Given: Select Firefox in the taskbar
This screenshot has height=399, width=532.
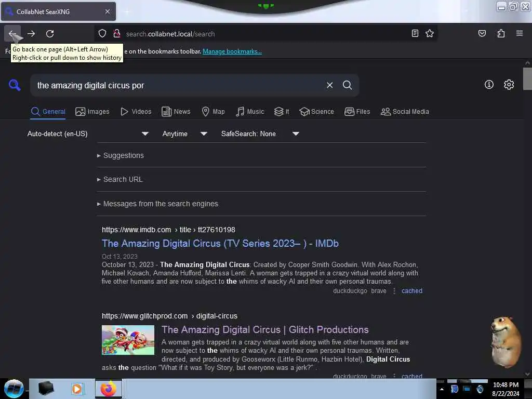Looking at the screenshot, I should [x=108, y=389].
